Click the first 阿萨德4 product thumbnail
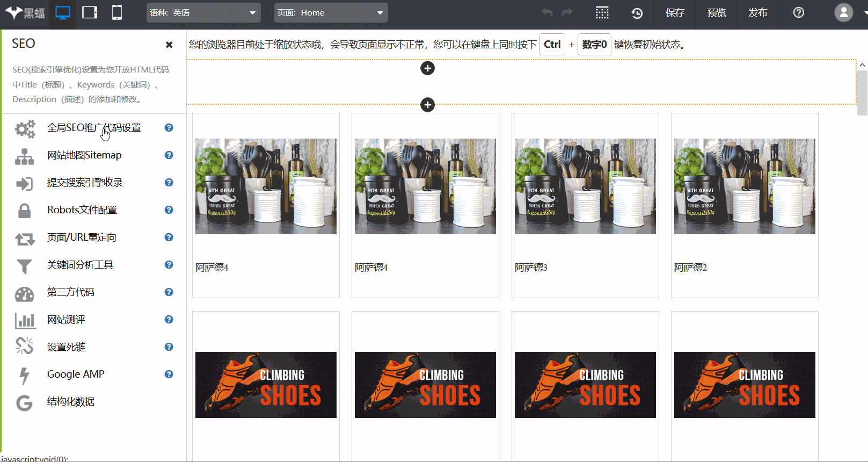This screenshot has height=462, width=868. 266,186
